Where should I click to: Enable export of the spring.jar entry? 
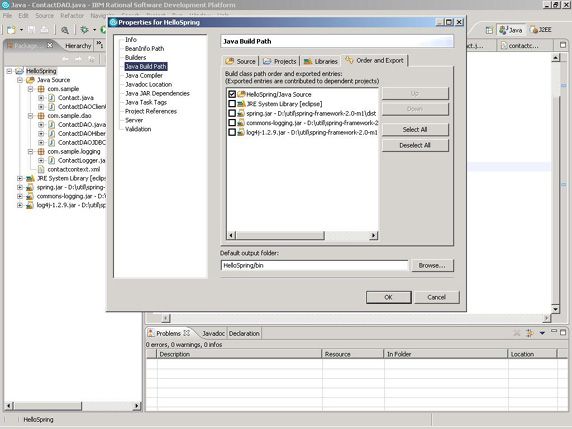pos(232,113)
